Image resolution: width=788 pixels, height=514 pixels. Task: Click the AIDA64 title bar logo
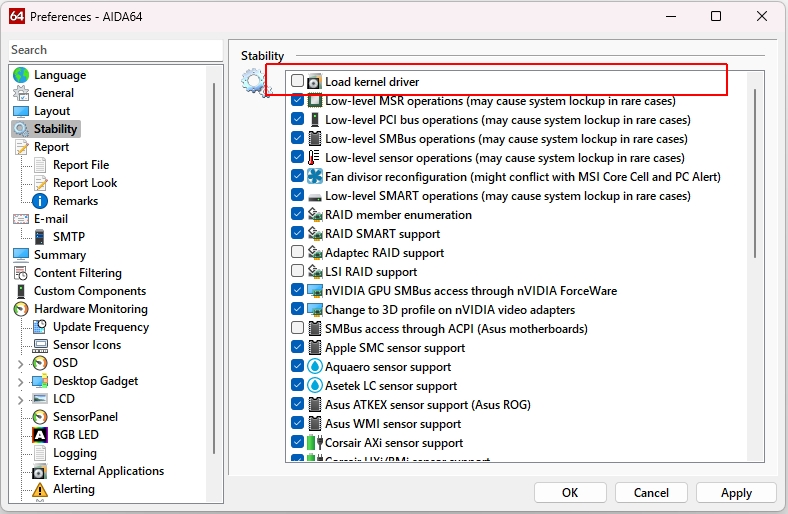(x=17, y=16)
